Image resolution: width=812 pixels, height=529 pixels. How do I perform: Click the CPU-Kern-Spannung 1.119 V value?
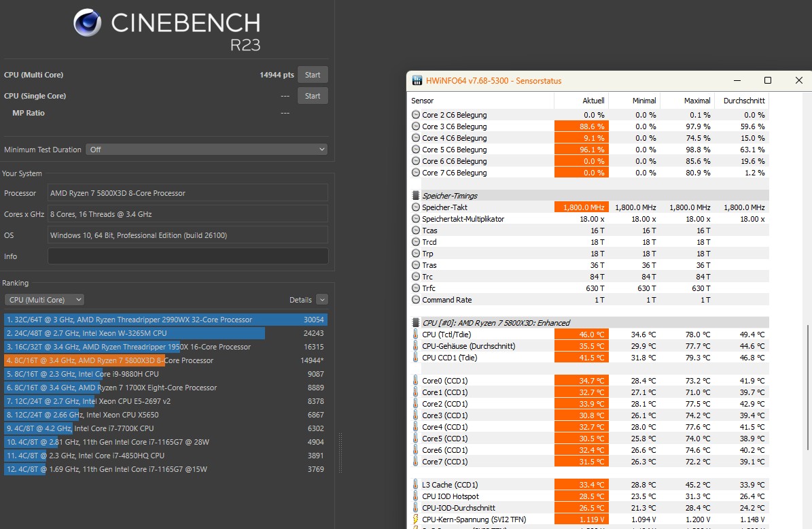click(x=582, y=519)
